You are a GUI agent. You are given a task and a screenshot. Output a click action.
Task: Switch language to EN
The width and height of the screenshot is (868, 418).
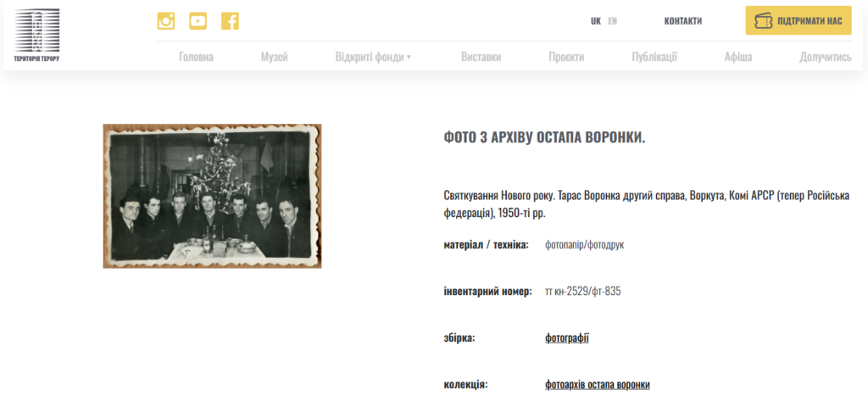pyautogui.click(x=613, y=21)
